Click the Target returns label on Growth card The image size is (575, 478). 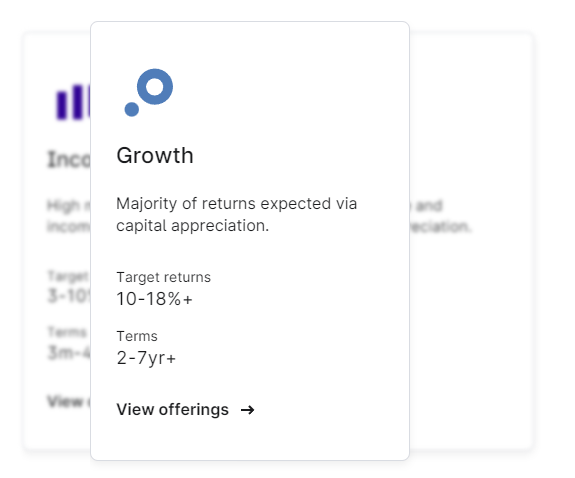tap(164, 277)
